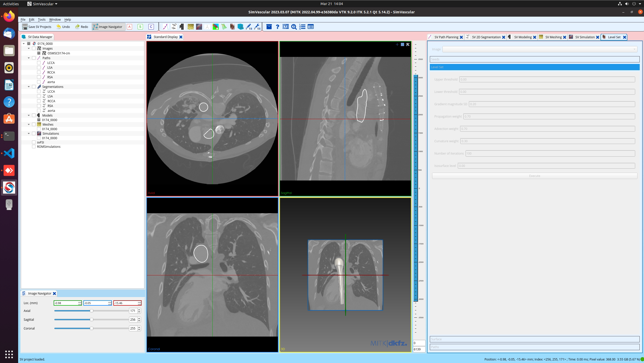Open the Tools menu

[42, 19]
